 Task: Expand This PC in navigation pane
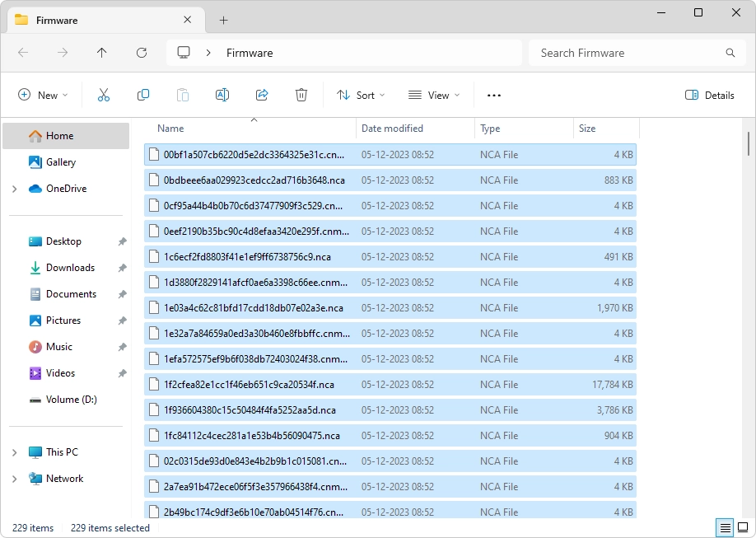click(15, 452)
